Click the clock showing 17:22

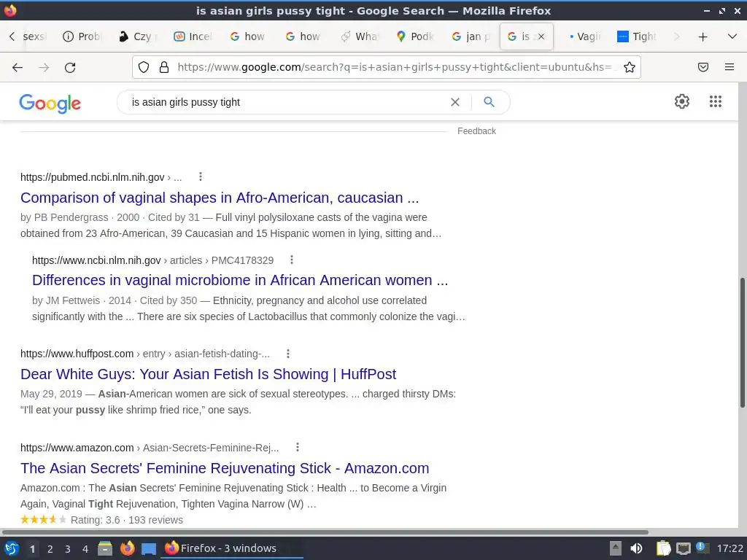(x=729, y=548)
